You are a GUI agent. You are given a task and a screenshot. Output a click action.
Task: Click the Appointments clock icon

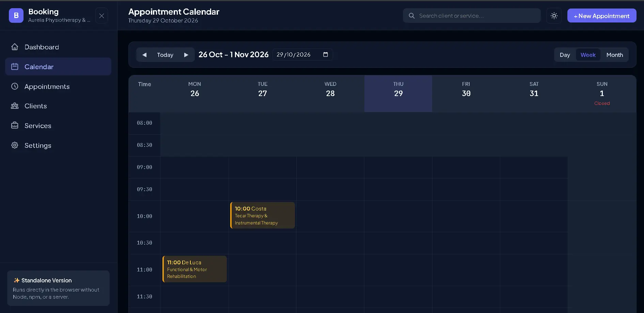pyautogui.click(x=15, y=87)
